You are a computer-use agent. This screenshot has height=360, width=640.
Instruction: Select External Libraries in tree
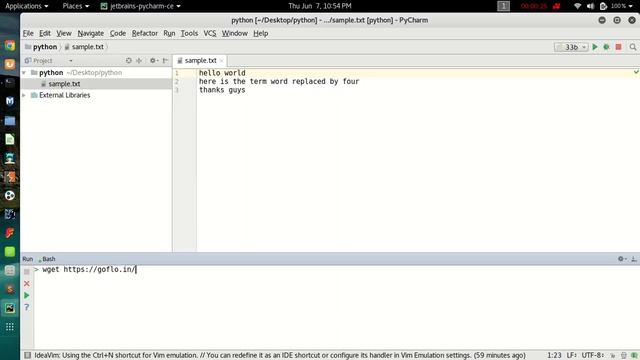coord(64,95)
